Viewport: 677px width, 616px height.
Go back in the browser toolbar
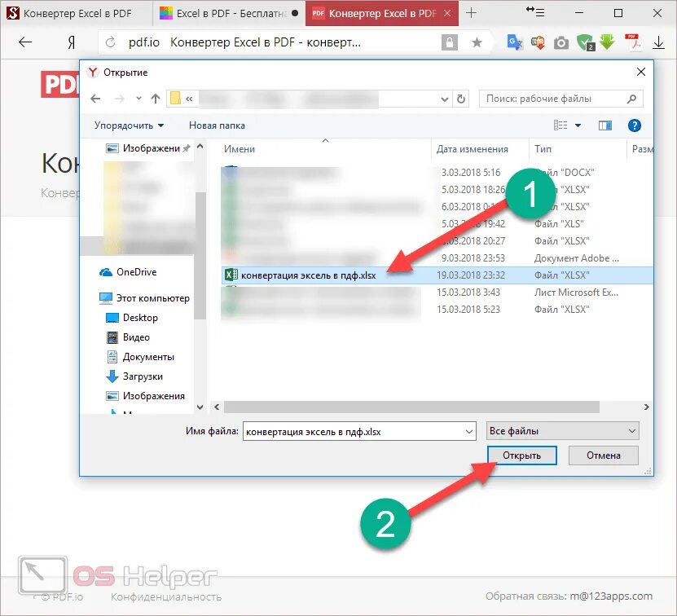(x=25, y=42)
